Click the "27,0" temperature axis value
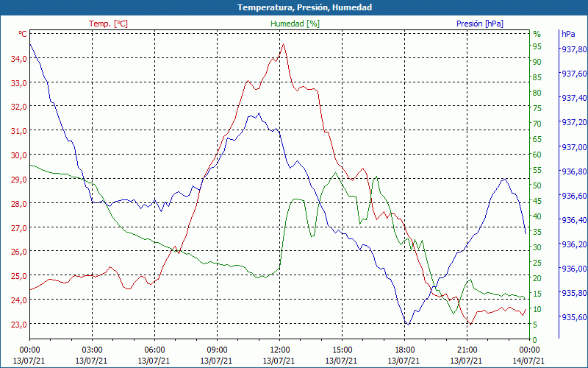588x368 pixels. click(19, 227)
